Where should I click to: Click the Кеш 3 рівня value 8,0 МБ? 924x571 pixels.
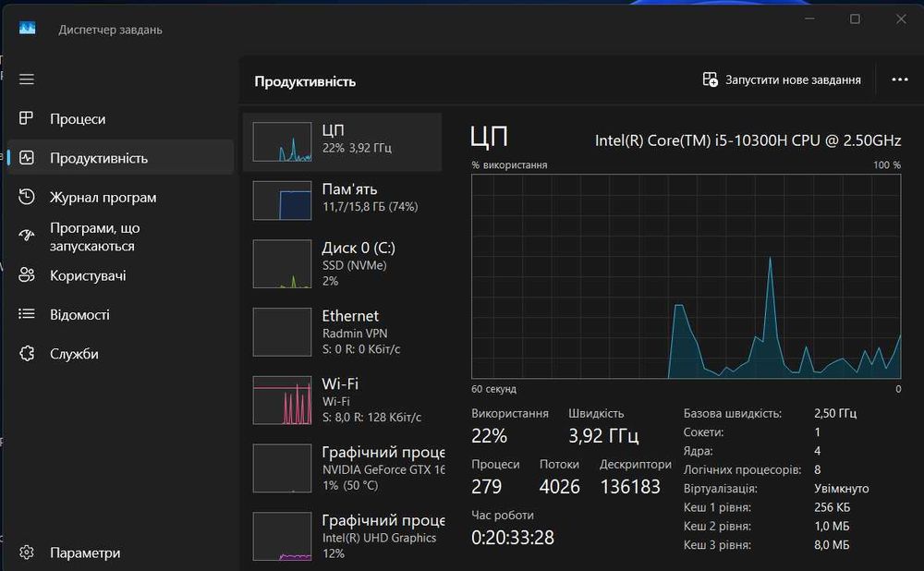[x=832, y=545]
